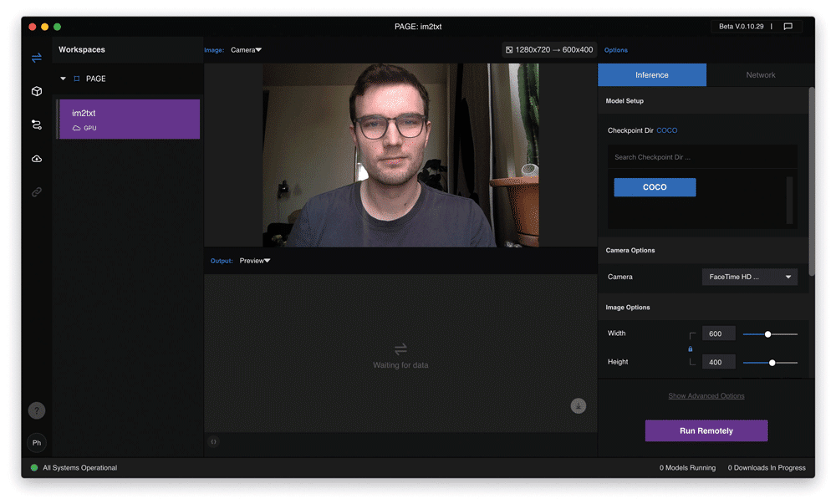836x504 pixels.
Task: Click the Width slider handle
Action: coord(767,334)
